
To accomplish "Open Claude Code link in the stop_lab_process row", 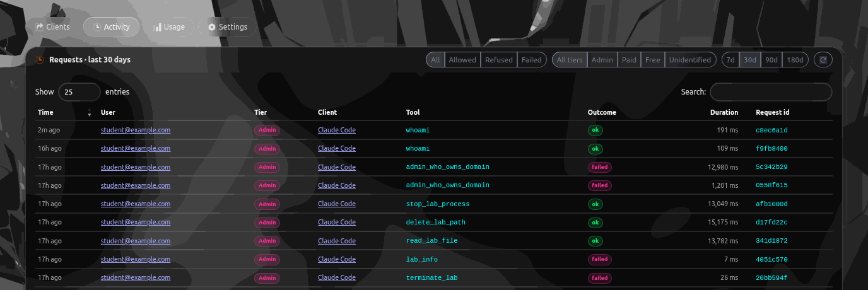I will click(337, 204).
